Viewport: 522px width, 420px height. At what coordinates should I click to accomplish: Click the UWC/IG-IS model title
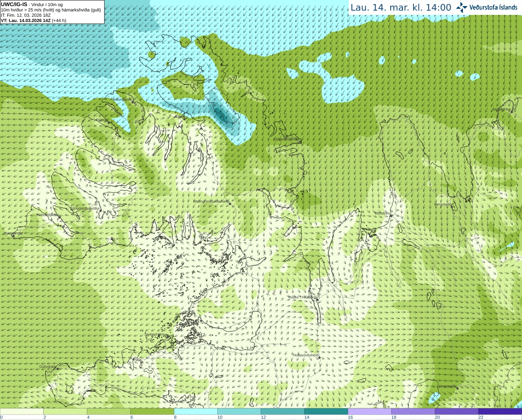pyautogui.click(x=14, y=4)
